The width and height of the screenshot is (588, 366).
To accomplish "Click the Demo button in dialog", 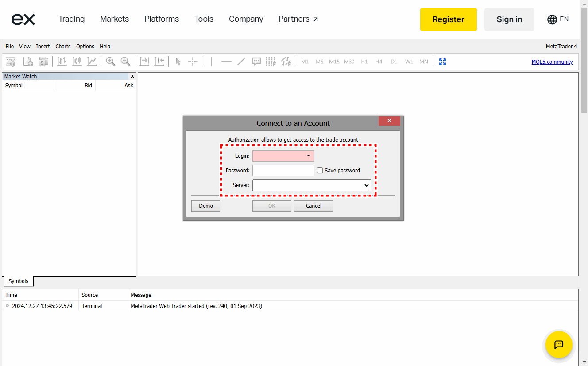I will point(206,206).
